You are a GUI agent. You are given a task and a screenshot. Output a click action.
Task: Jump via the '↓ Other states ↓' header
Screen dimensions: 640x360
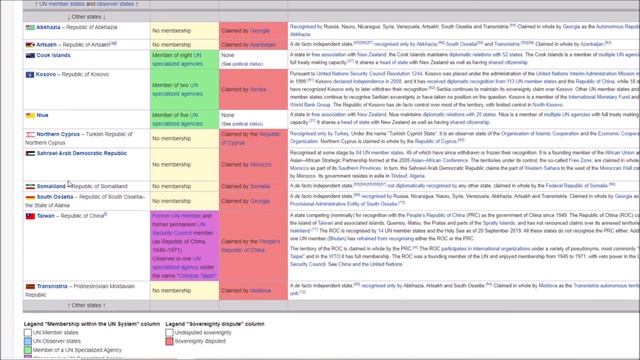tap(86, 17)
